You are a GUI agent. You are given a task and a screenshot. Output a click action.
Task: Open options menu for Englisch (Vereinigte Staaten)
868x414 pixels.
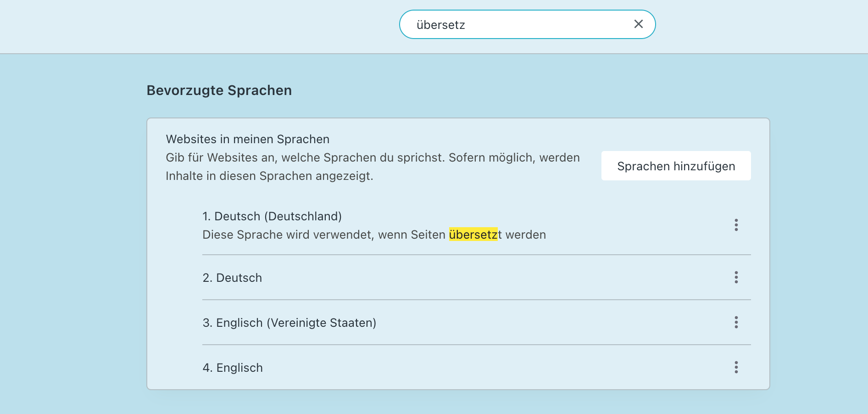pyautogui.click(x=736, y=322)
